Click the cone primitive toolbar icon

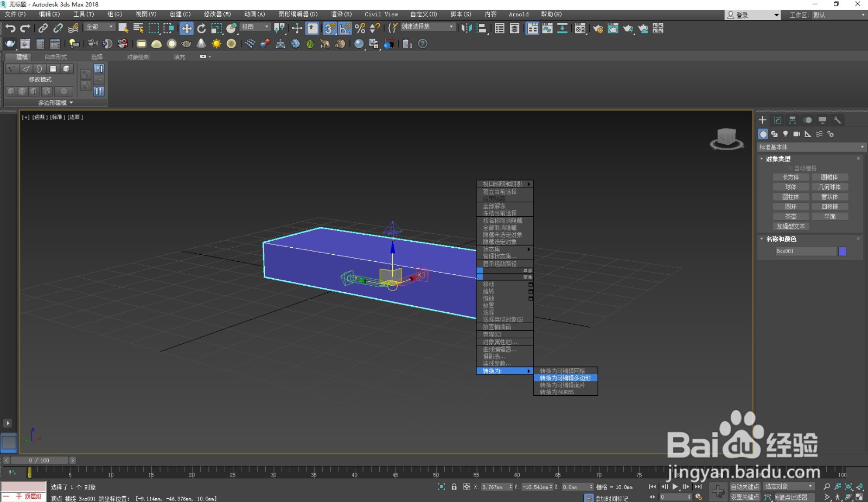pyautogui.click(x=201, y=44)
